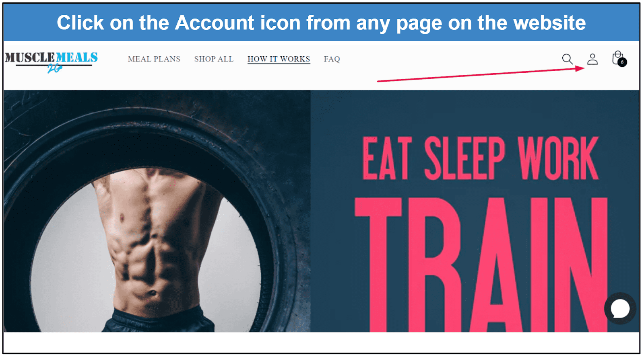Screen dimensions: 644x357
Task: Click the red arrow annotation head
Action: tap(580, 68)
